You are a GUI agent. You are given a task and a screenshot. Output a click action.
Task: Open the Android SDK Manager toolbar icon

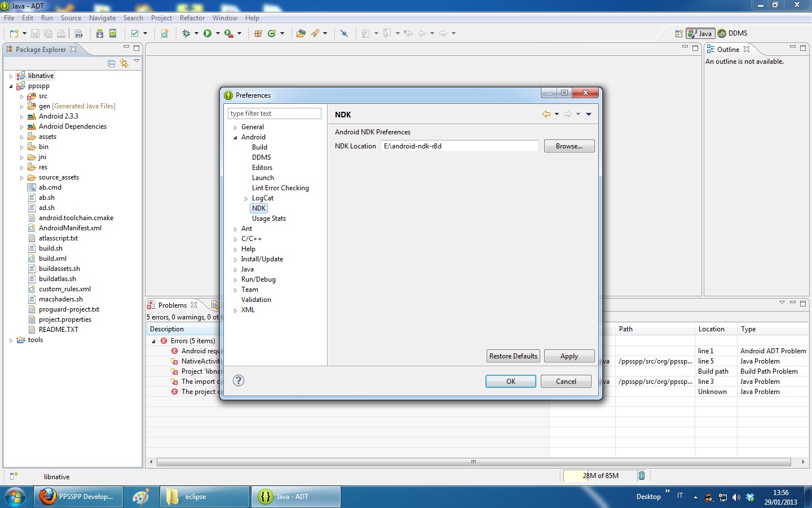pyautogui.click(x=100, y=33)
